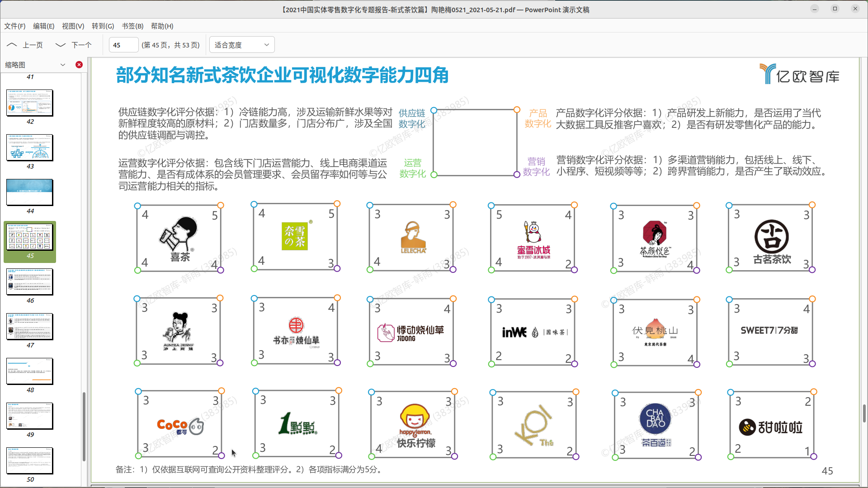Screen dimensions: 868x488
Task: Click the slide page number 45
Action: point(827,471)
